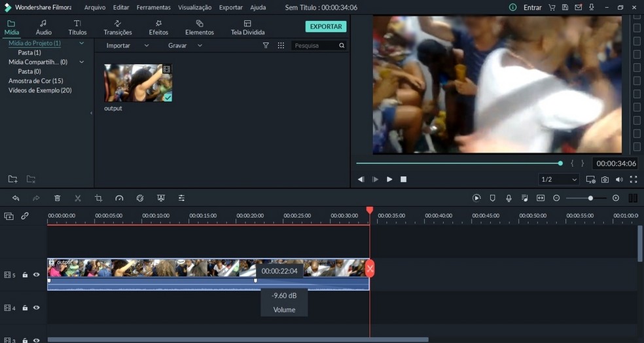Hide track 3 with eye icon
The image size is (644, 343).
(x=37, y=340)
